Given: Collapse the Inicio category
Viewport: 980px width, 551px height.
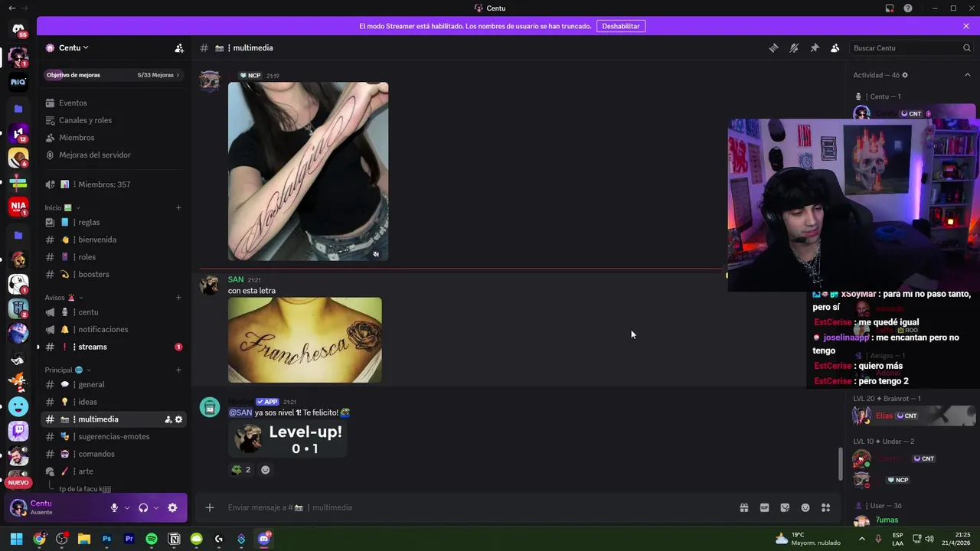Looking at the screenshot, I should [62, 207].
